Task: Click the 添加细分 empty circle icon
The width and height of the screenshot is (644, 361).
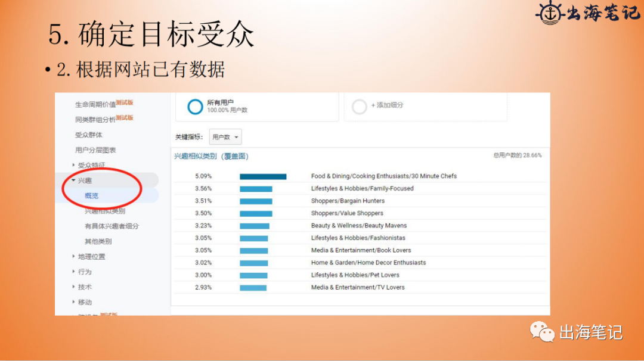Action: coord(360,106)
